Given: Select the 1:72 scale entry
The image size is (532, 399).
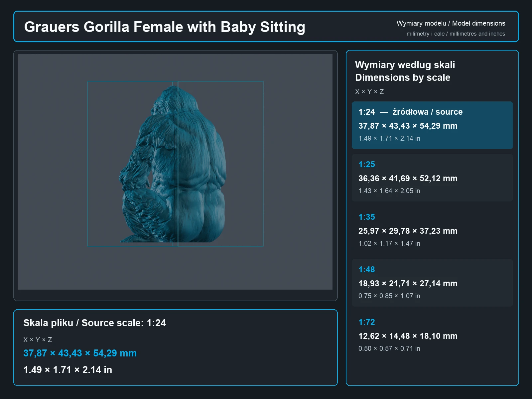Looking at the screenshot, I should [x=432, y=335].
